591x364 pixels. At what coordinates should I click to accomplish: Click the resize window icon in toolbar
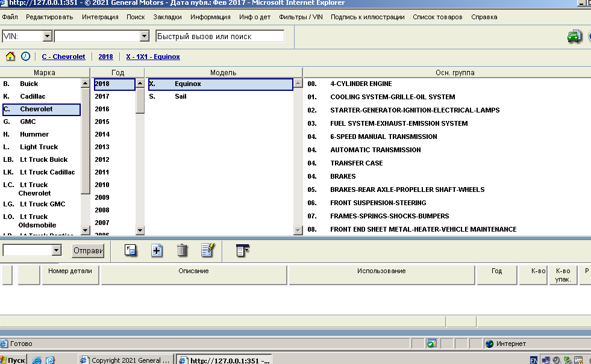tap(131, 250)
